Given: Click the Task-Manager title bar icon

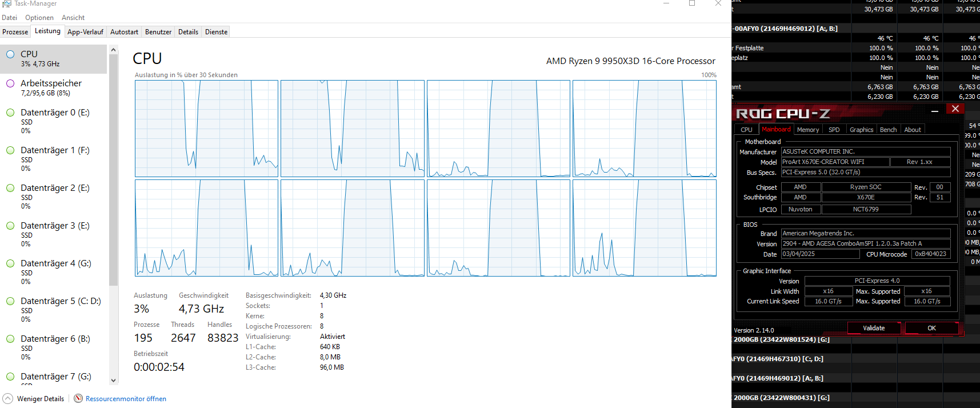Looking at the screenshot, I should [x=6, y=3].
